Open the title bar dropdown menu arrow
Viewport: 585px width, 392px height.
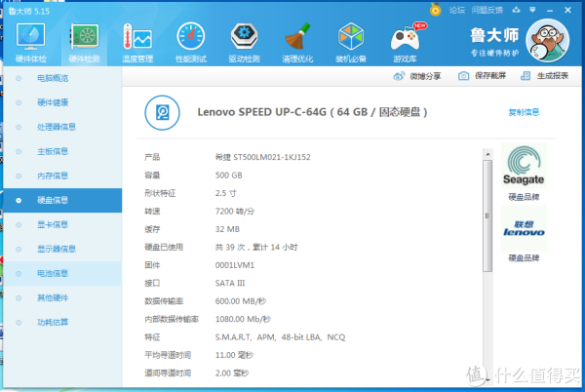click(532, 10)
